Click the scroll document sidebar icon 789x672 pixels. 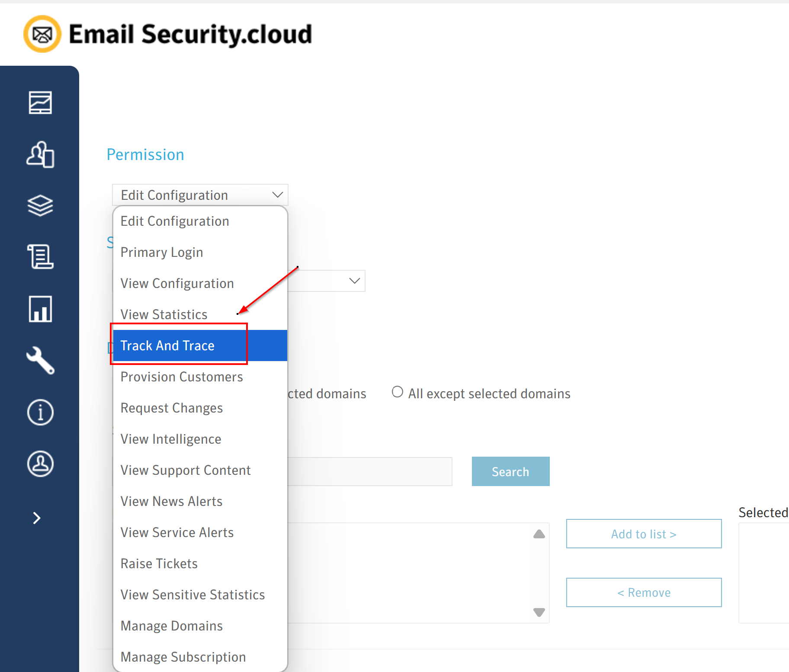click(x=40, y=257)
